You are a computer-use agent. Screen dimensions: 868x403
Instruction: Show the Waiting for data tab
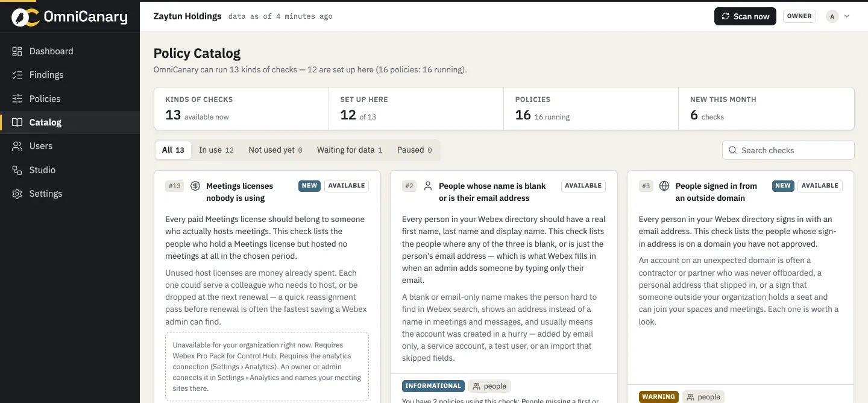pos(350,150)
